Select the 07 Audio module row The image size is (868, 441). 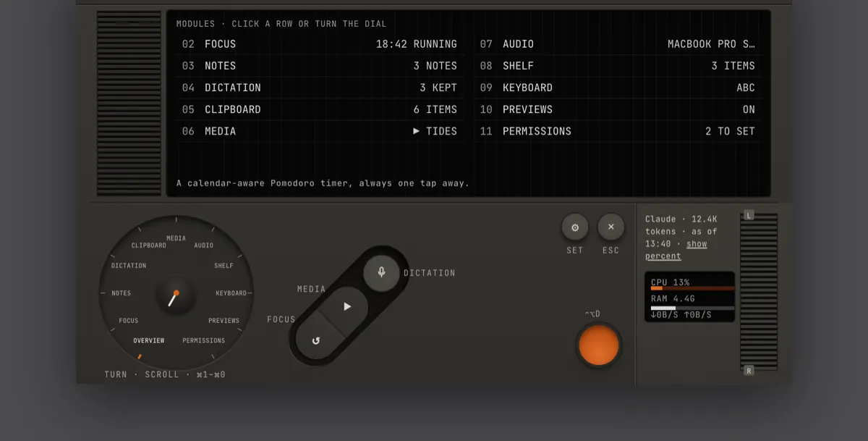click(618, 44)
